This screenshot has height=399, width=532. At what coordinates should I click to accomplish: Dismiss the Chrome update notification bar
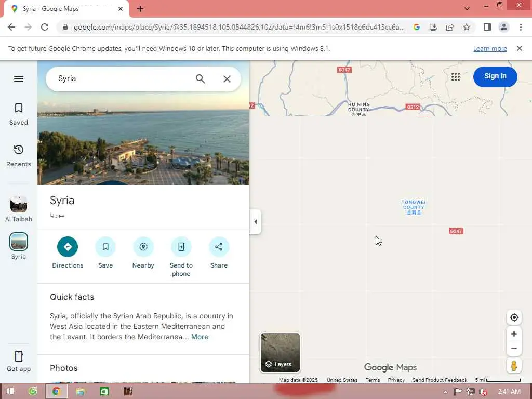(x=520, y=48)
